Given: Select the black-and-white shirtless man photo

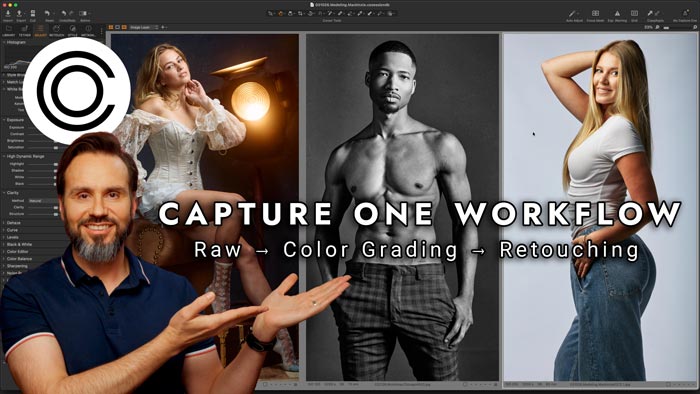Looking at the screenshot, I should [402, 207].
